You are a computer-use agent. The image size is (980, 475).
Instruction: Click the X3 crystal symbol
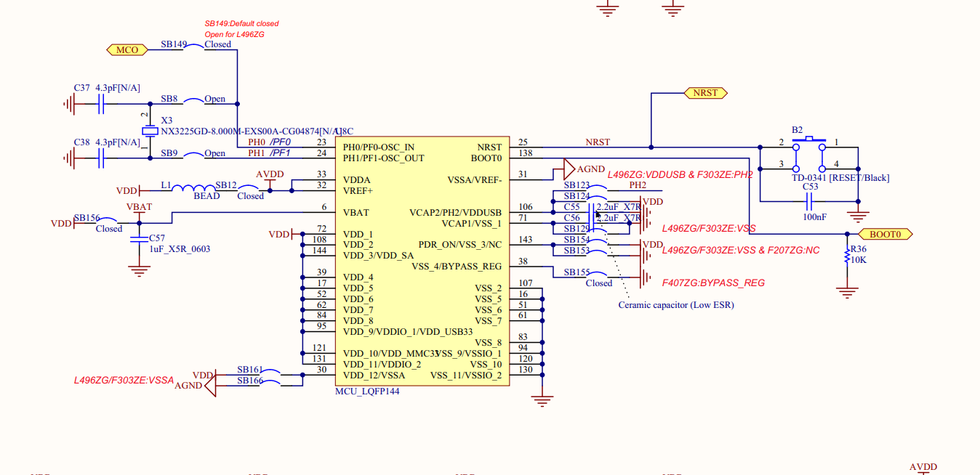pos(150,131)
